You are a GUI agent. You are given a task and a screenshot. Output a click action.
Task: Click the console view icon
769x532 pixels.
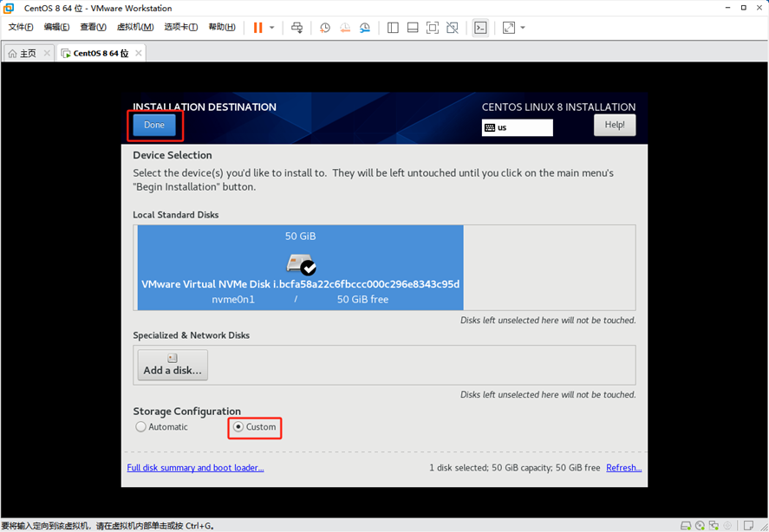pyautogui.click(x=480, y=28)
